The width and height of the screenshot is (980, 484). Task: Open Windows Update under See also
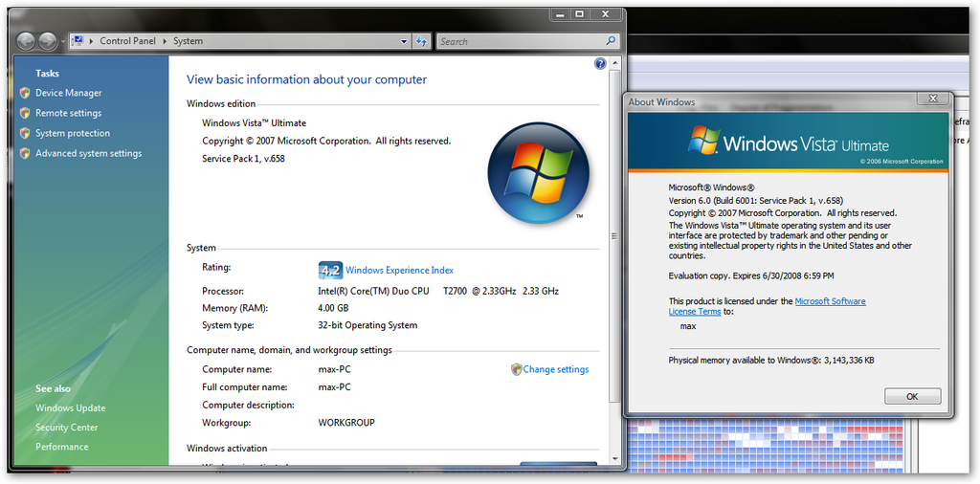point(70,408)
